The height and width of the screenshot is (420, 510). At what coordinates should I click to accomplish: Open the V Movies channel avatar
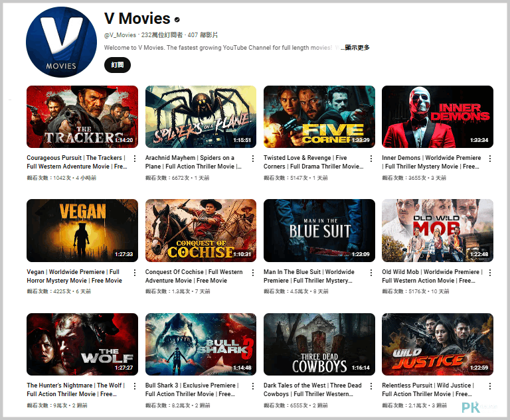(x=61, y=42)
